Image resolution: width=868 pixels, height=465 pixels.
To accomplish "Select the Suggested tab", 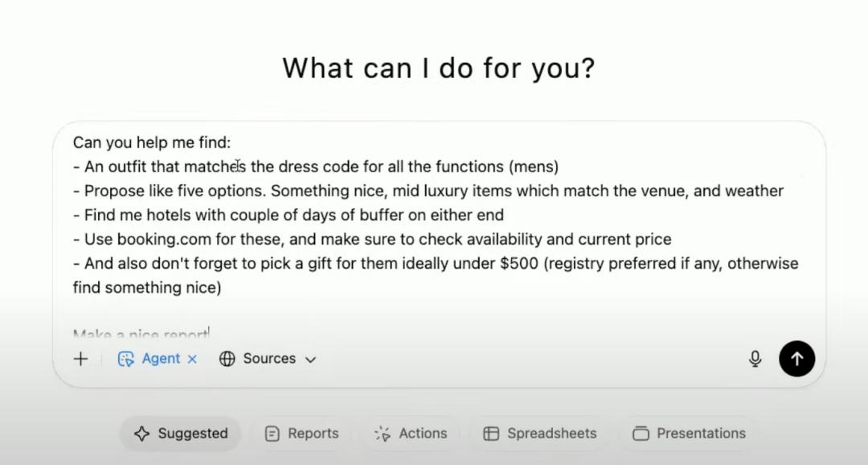I will click(x=181, y=434).
